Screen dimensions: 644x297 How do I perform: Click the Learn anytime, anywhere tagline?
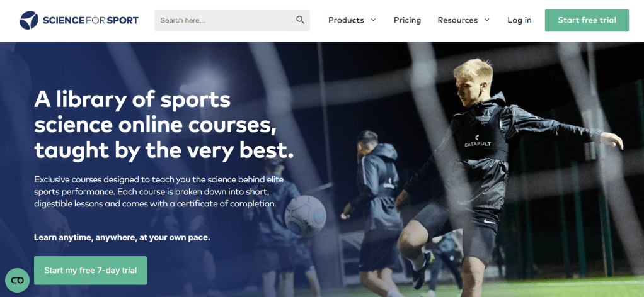pyautogui.click(x=122, y=237)
